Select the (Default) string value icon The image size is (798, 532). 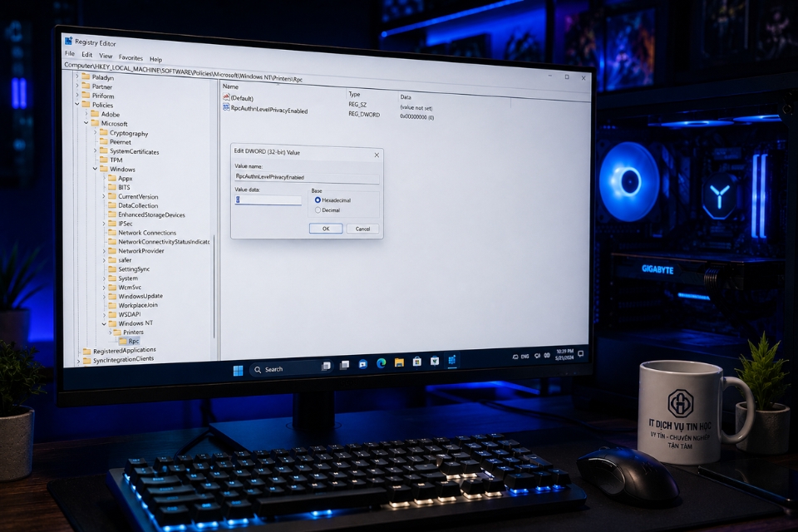[226, 96]
